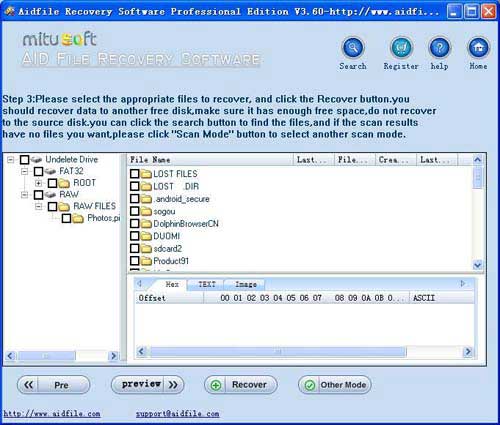Click the LOST FILES folder icon
500x425 pixels.
146,174
